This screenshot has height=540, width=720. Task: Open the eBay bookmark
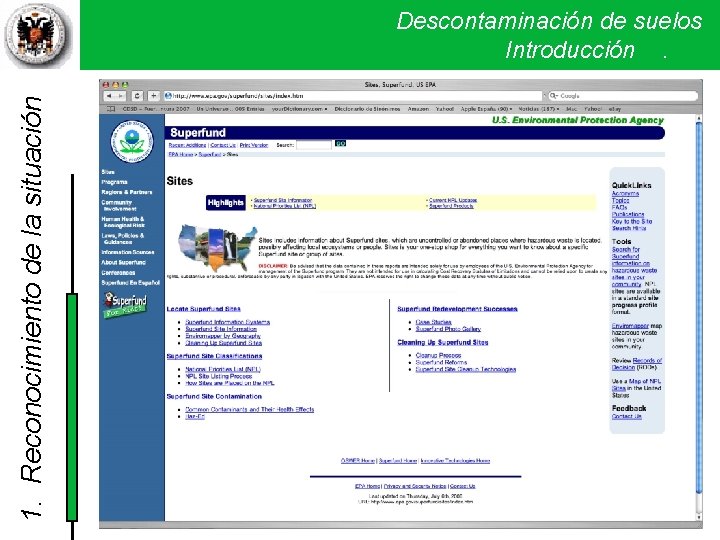615,109
